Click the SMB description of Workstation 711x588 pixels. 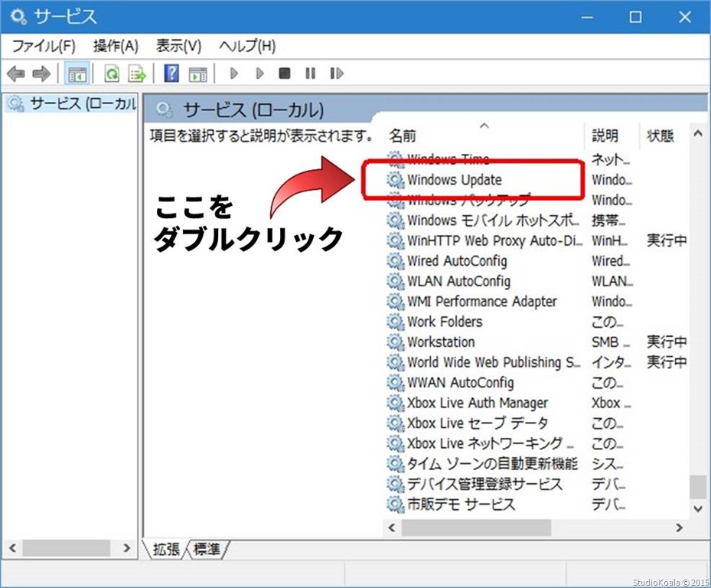click(x=610, y=342)
